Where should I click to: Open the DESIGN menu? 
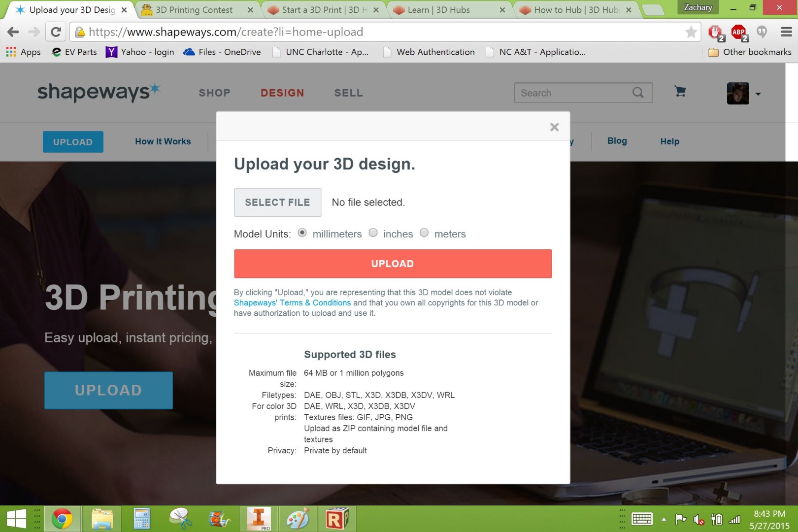pyautogui.click(x=282, y=93)
